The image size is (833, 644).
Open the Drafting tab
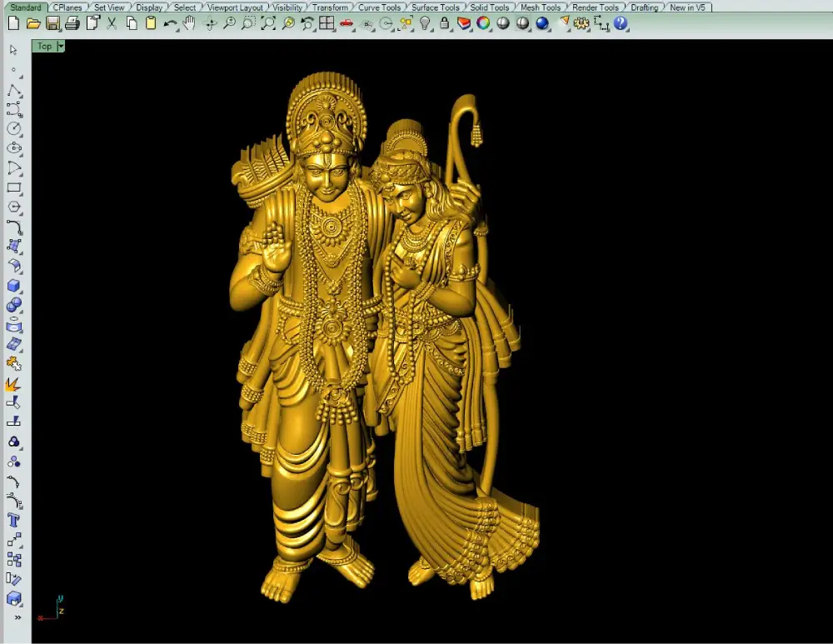tap(645, 7)
